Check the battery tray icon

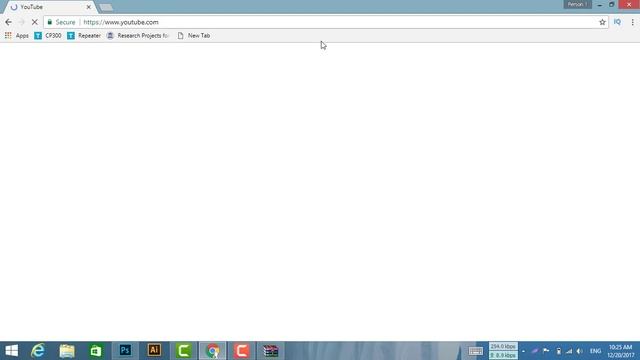558,351
